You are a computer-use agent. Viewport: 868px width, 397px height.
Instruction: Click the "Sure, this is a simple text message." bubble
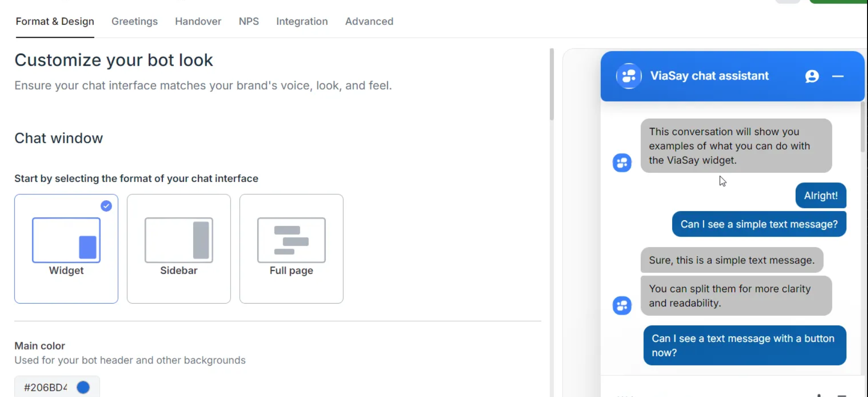732,260
